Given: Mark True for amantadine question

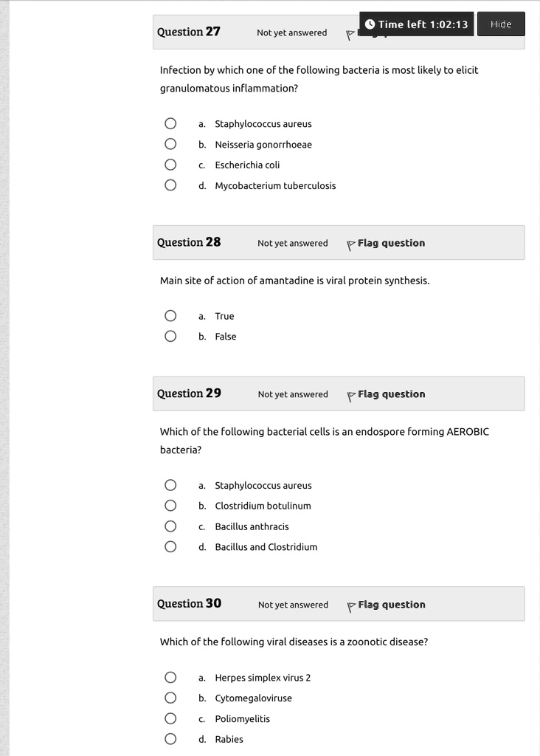Looking at the screenshot, I should (170, 316).
